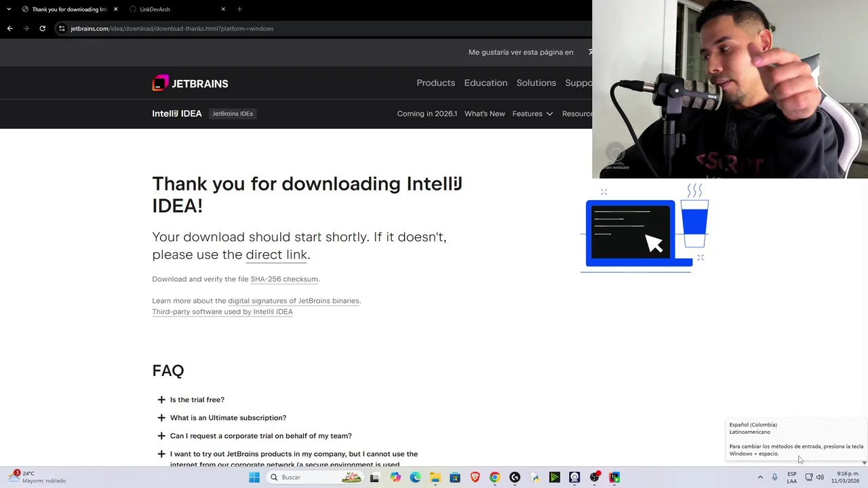
Task: Open the Solutions menu
Action: click(x=536, y=83)
